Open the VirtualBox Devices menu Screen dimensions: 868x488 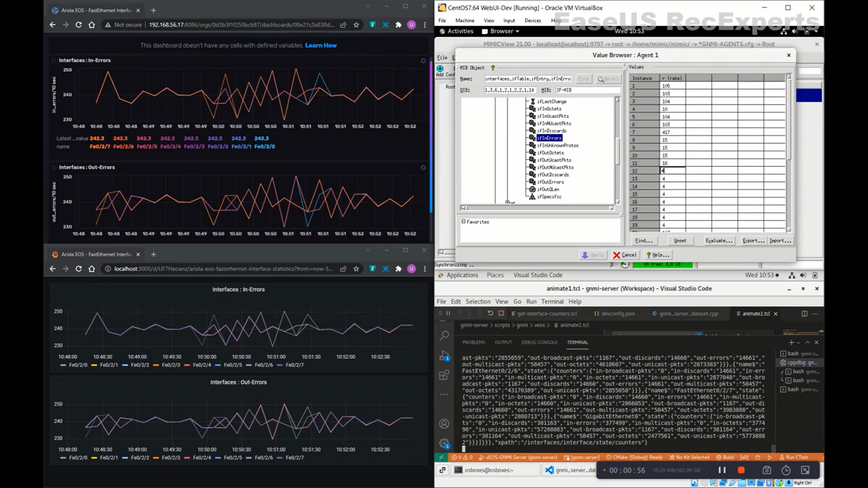[533, 20]
